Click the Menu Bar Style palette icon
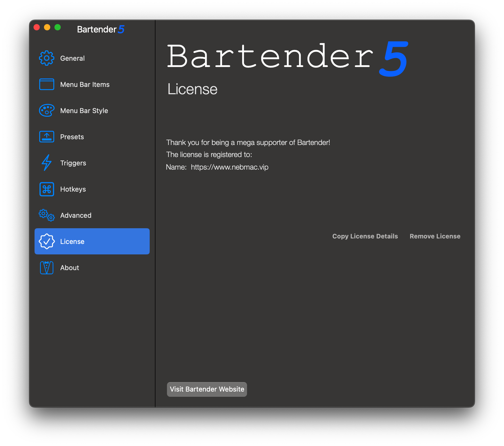The image size is (504, 446). (47, 110)
